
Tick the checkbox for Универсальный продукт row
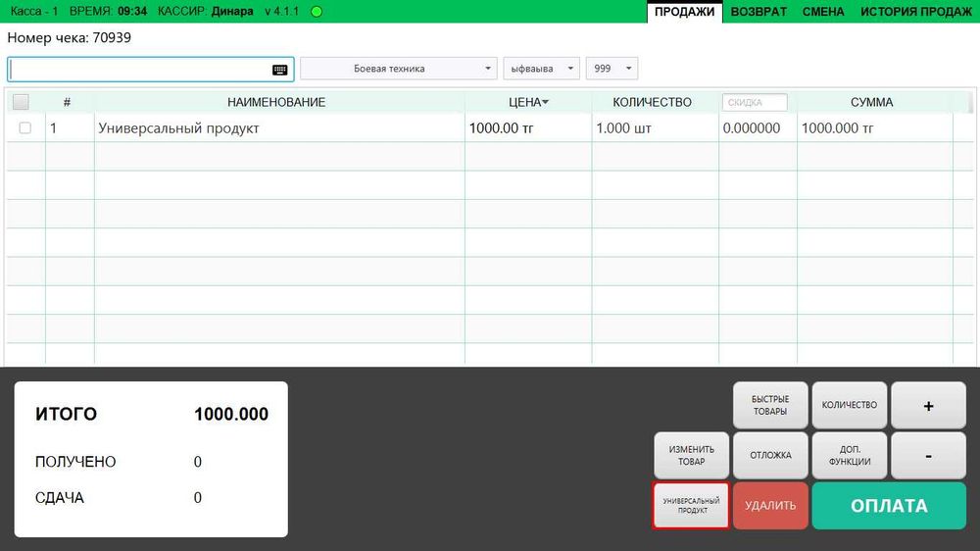click(x=25, y=127)
